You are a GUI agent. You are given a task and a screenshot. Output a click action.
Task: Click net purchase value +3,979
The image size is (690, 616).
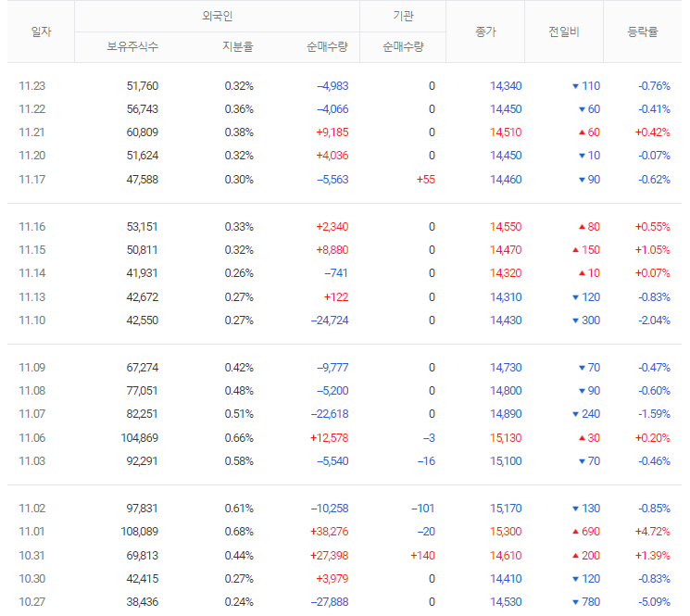332,579
